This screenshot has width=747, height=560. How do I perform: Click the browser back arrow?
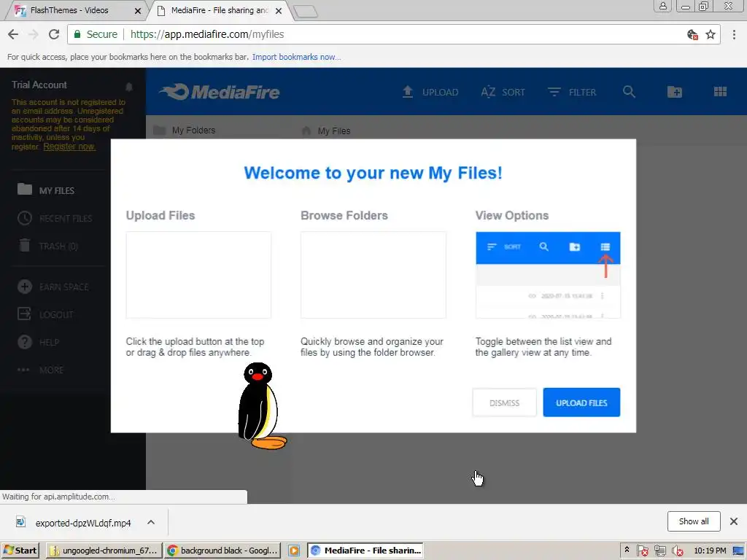click(x=13, y=34)
